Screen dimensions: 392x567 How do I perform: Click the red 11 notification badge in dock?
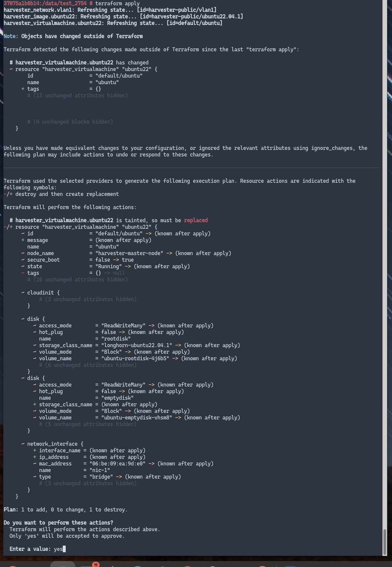pos(96,564)
